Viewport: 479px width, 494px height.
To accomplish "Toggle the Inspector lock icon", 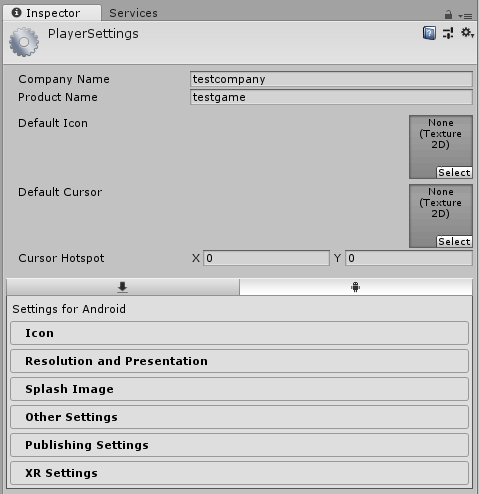I will pyautogui.click(x=448, y=15).
